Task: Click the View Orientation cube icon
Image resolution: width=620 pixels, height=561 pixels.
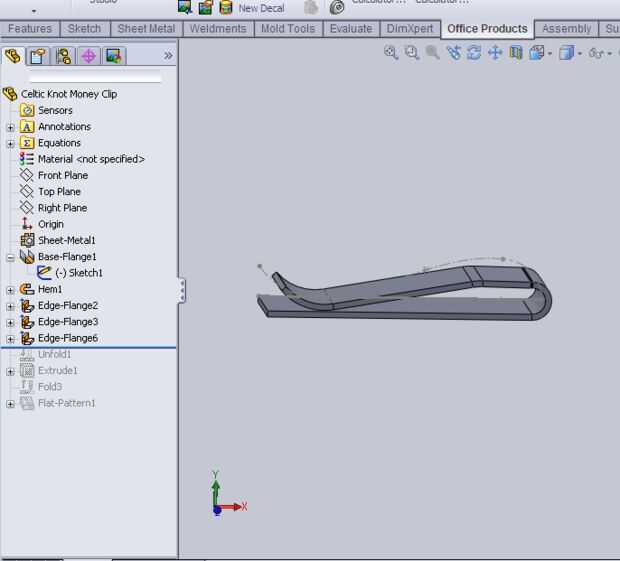Action: (537, 52)
